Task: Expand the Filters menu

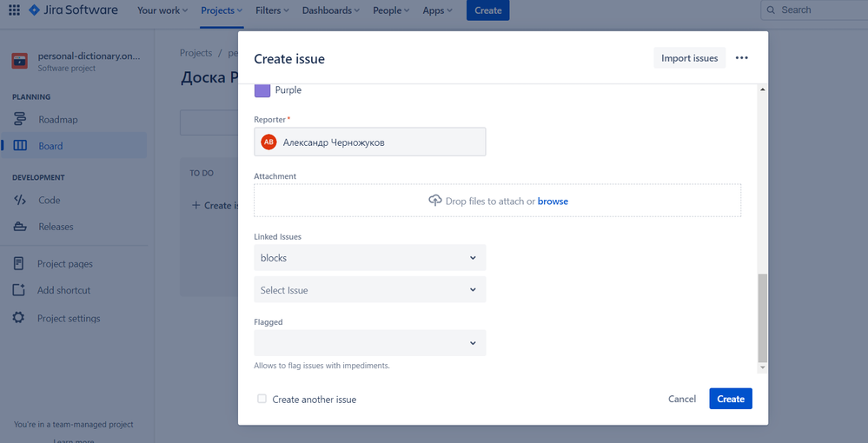Action: pyautogui.click(x=272, y=10)
